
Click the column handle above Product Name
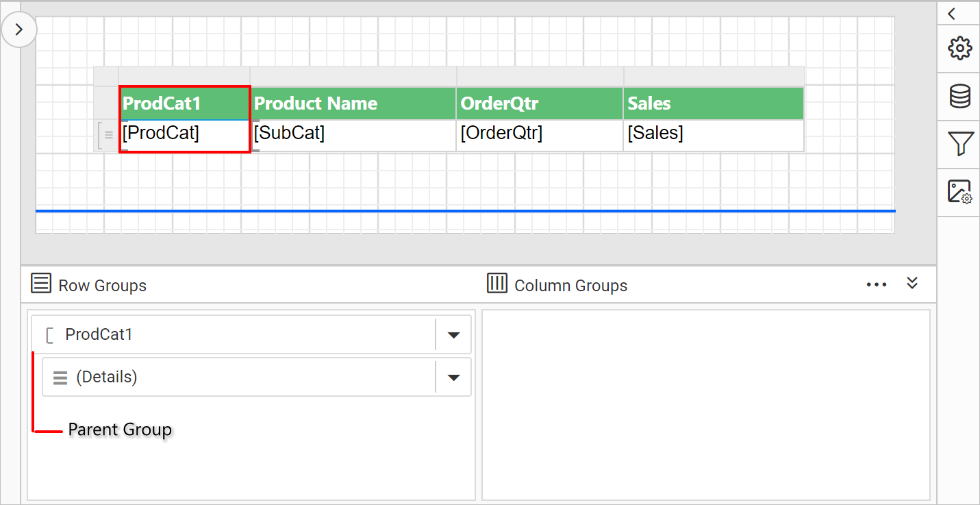[353, 76]
